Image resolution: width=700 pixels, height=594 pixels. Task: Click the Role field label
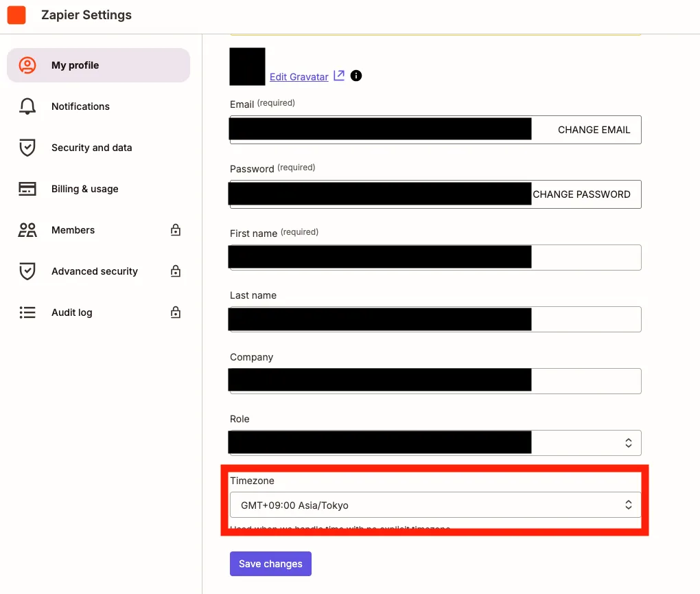pyautogui.click(x=240, y=419)
